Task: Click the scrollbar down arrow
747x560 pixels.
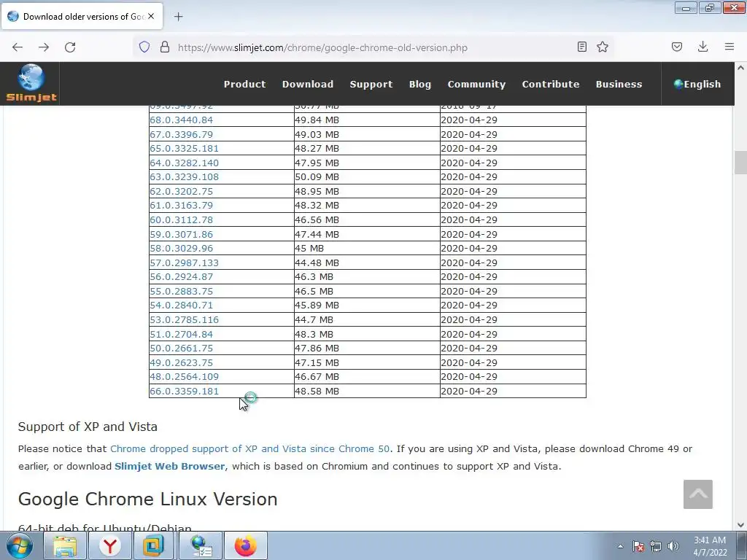Action: coord(740,525)
